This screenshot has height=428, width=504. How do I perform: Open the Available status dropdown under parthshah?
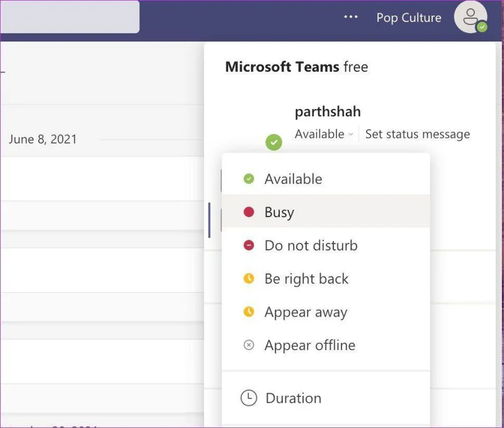pos(324,134)
